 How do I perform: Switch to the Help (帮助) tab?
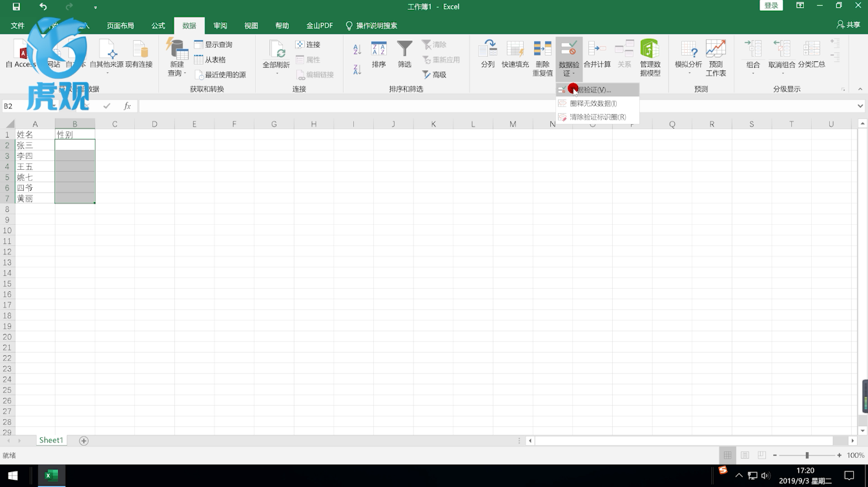pyautogui.click(x=282, y=26)
